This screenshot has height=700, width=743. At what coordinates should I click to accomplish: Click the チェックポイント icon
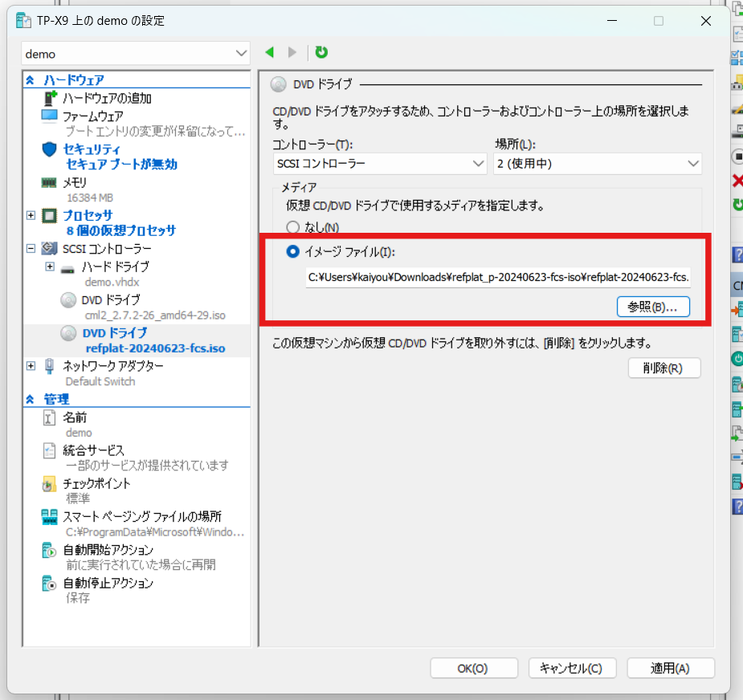(49, 483)
